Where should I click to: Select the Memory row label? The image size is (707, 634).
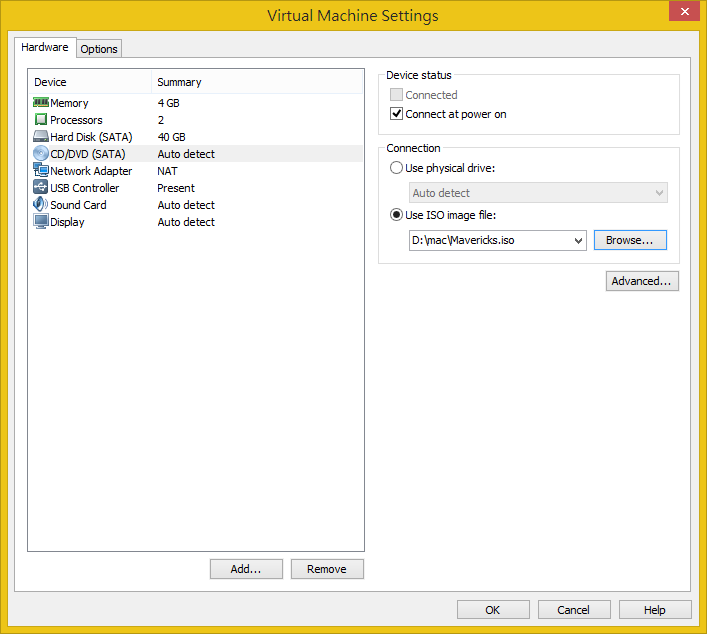(69, 103)
